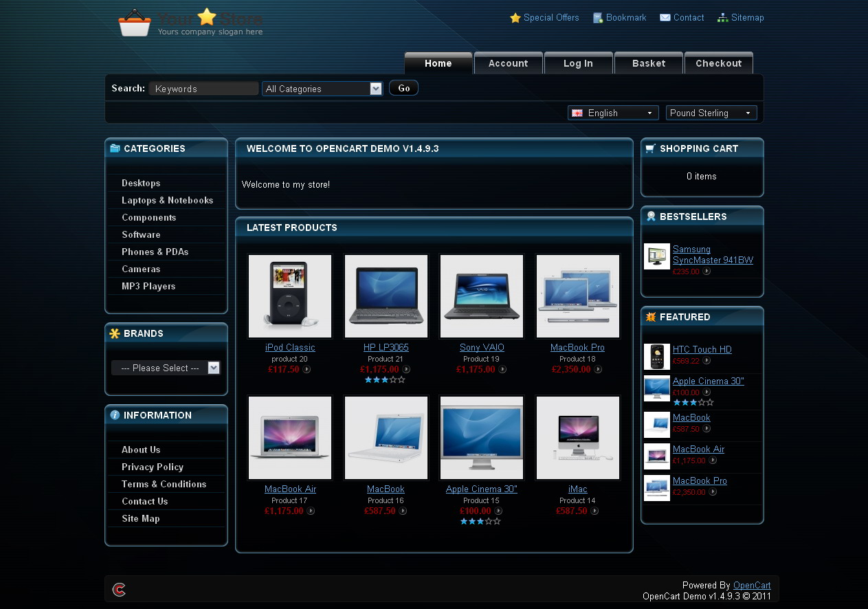The image size is (868, 609).
Task: Open the featured MacBook Air link
Action: [698, 449]
